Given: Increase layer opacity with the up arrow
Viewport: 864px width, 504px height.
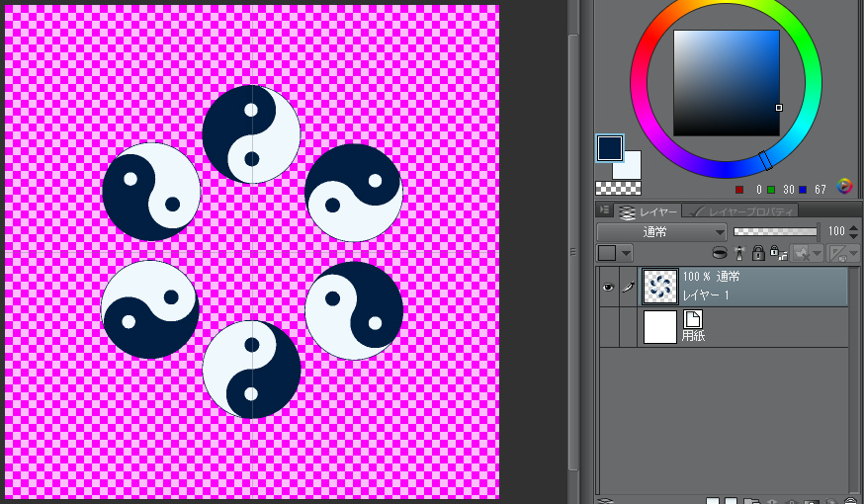Looking at the screenshot, I should click(853, 228).
